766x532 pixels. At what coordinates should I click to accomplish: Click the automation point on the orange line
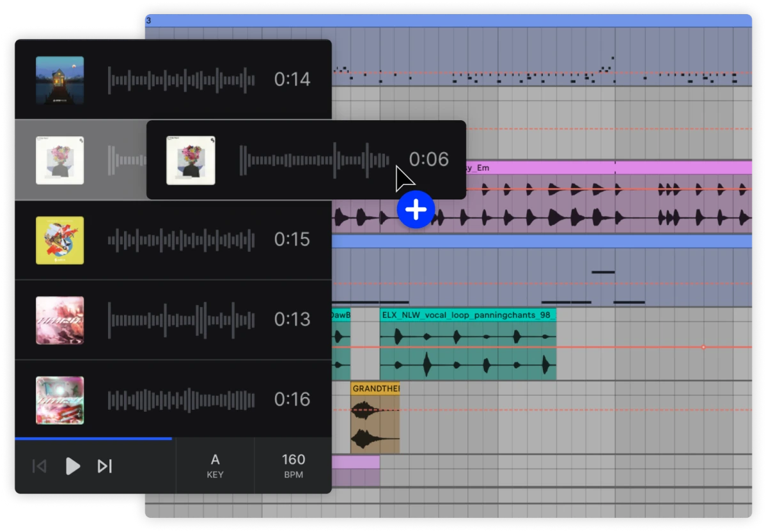703,347
